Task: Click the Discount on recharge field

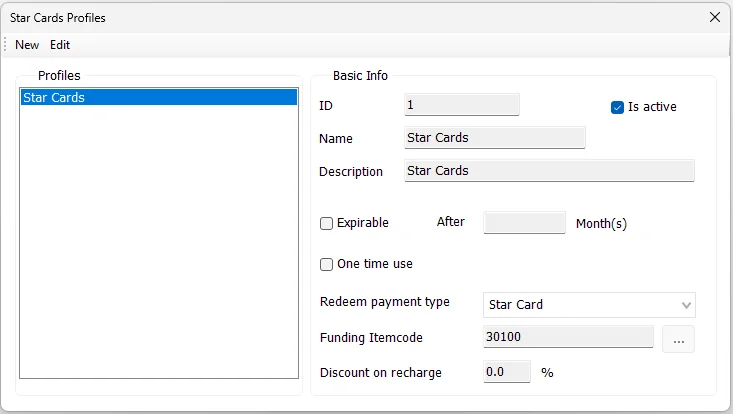Action: click(507, 372)
